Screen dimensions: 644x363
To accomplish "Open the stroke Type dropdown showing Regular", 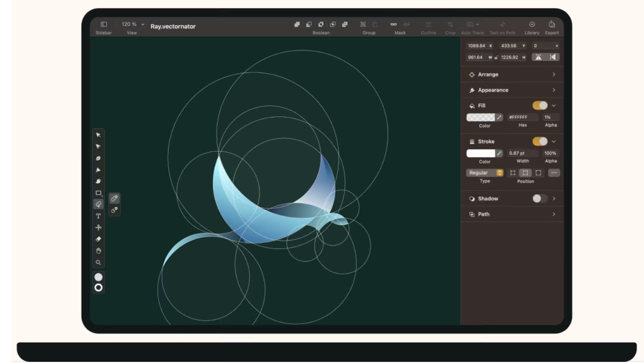I will pos(485,173).
